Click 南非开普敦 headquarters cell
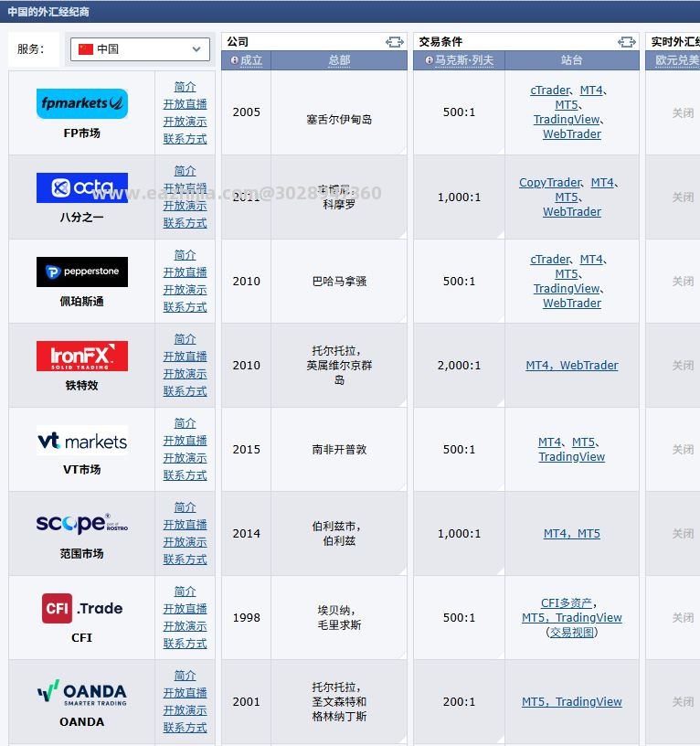Image resolution: width=700 pixels, height=746 pixels. [x=339, y=450]
